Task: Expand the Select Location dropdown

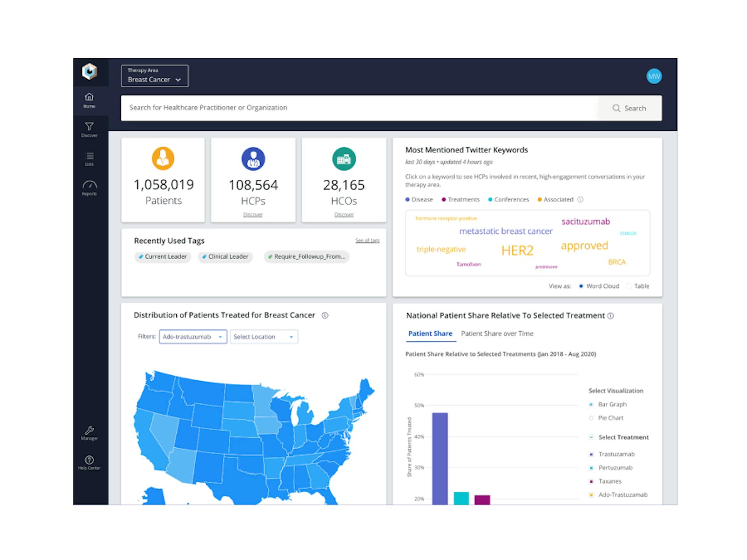Action: click(264, 336)
